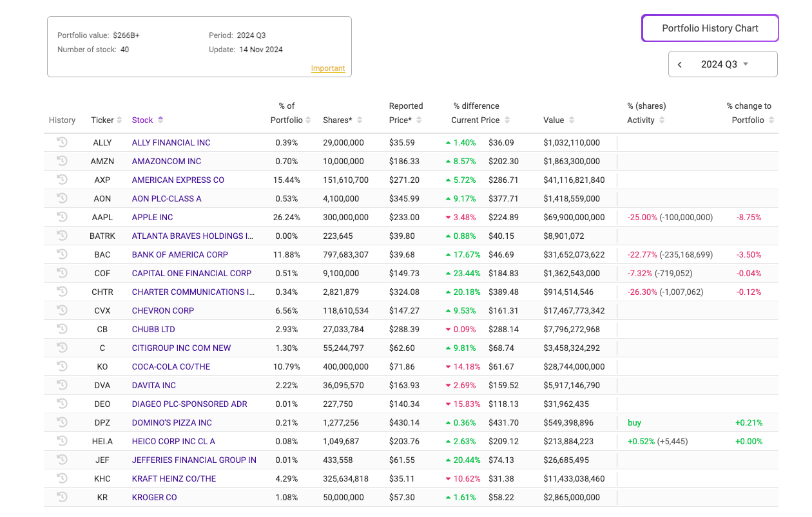
Task: Sort by % (shares) Activity column
Action: pos(646,113)
